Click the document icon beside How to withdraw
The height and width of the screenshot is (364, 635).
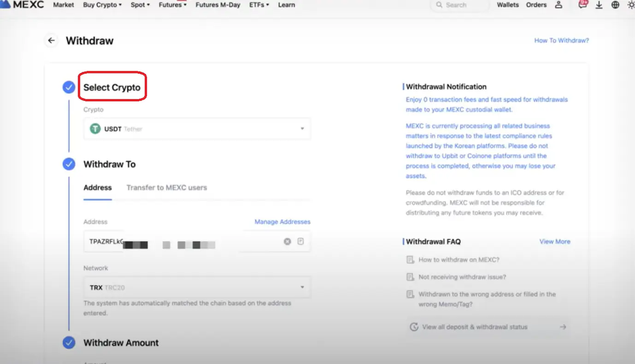click(410, 260)
